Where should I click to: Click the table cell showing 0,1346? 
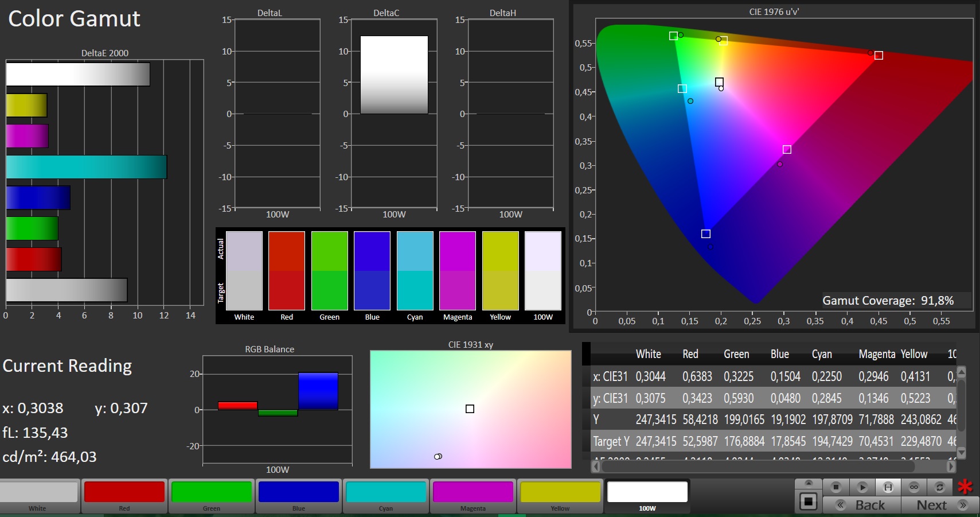(x=873, y=398)
